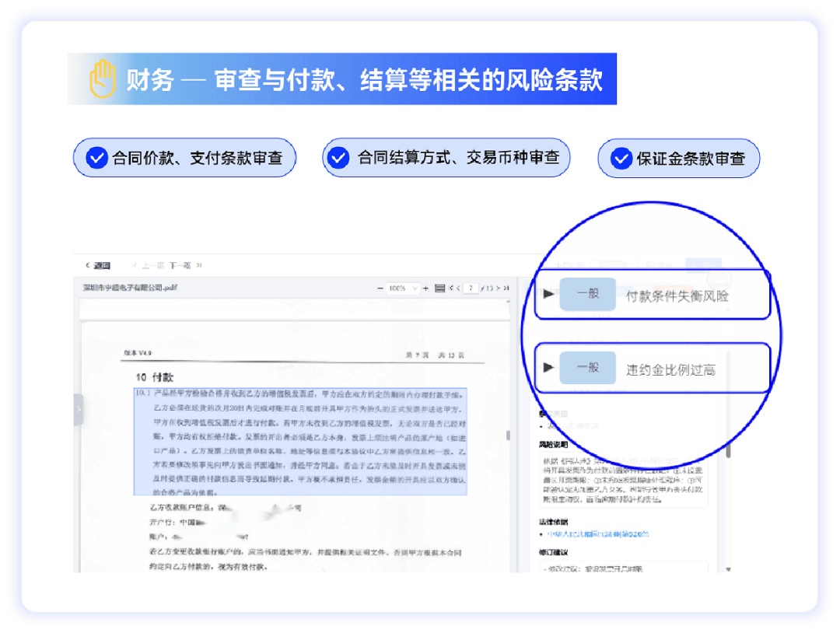Click the 开户行 line in the document
This screenshot has height=633, width=840.
click(x=178, y=522)
